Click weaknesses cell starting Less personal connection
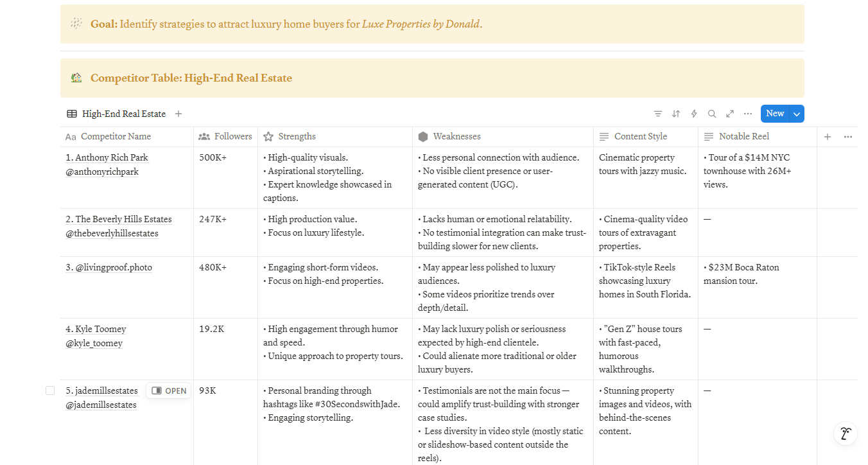Image resolution: width=868 pixels, height=465 pixels. [503, 177]
